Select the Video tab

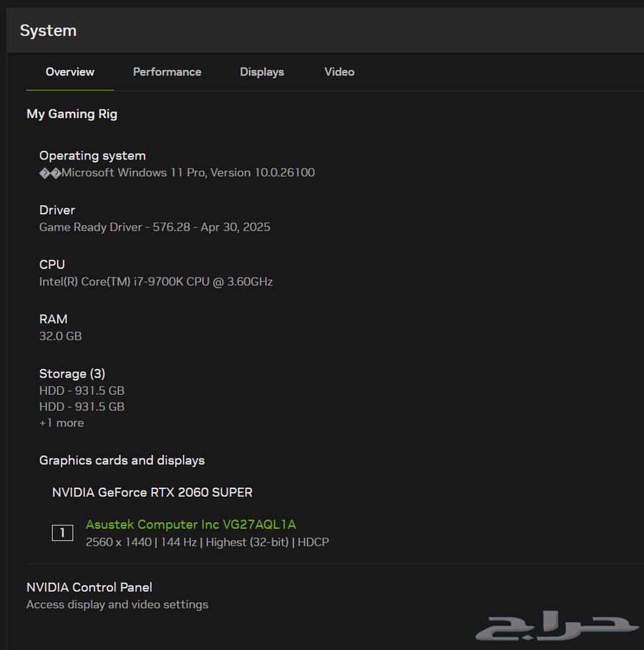tap(339, 72)
